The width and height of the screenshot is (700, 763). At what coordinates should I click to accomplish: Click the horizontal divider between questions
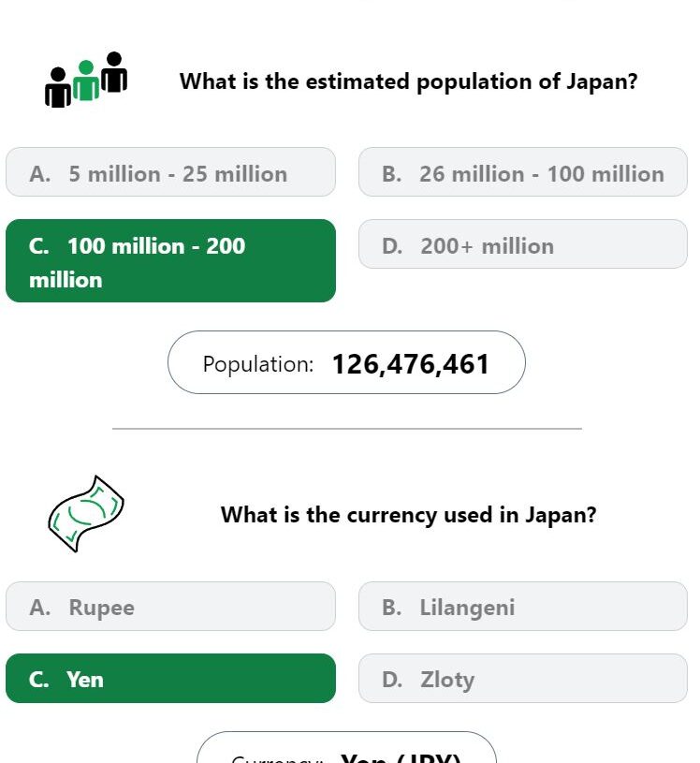(x=347, y=429)
